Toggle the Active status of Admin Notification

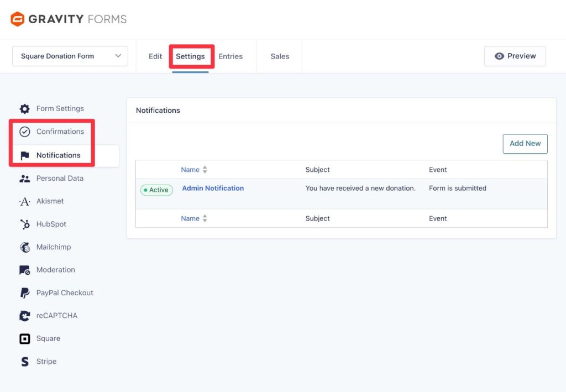point(156,190)
